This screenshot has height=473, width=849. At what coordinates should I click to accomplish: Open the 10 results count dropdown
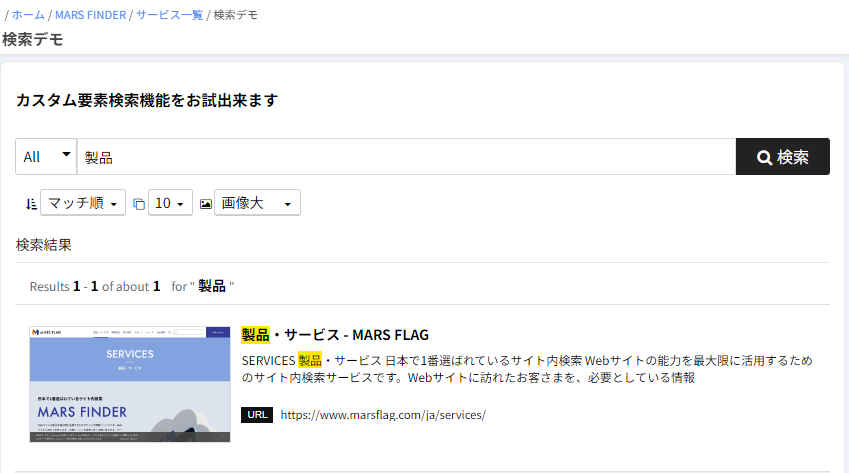pyautogui.click(x=170, y=203)
